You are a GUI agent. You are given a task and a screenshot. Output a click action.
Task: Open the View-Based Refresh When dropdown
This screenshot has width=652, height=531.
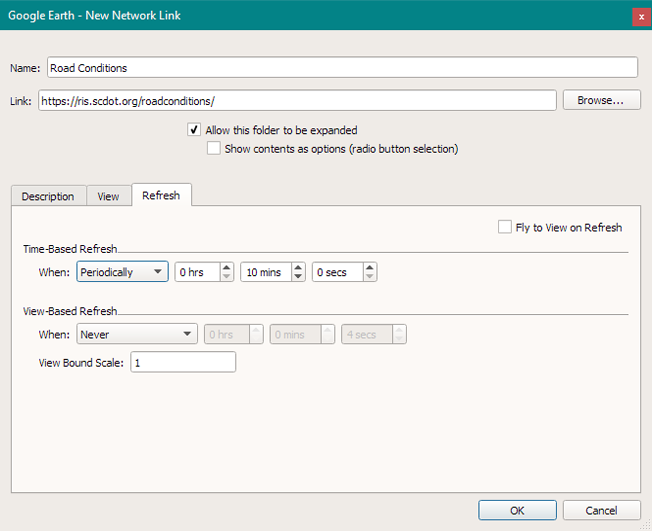[137, 334]
